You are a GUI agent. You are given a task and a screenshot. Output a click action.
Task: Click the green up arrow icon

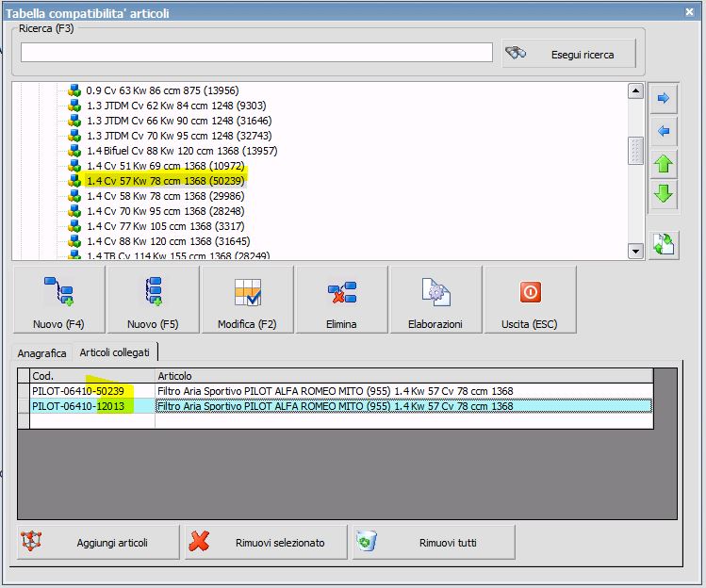coord(664,164)
